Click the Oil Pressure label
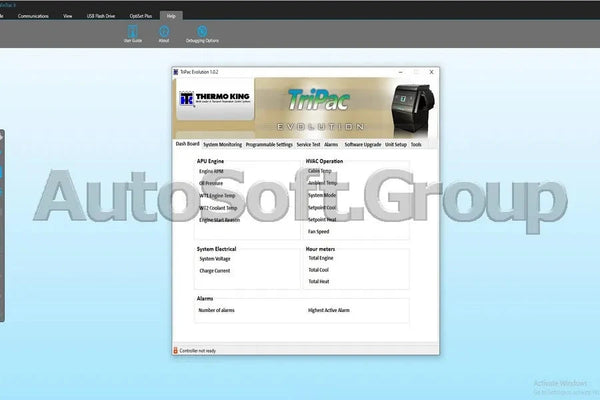 [211, 183]
